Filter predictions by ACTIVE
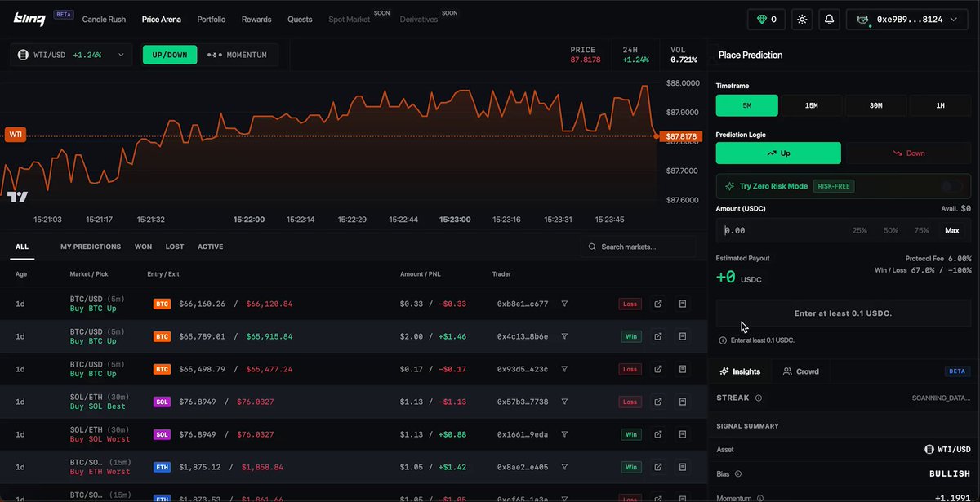This screenshot has height=502, width=980. click(x=211, y=247)
